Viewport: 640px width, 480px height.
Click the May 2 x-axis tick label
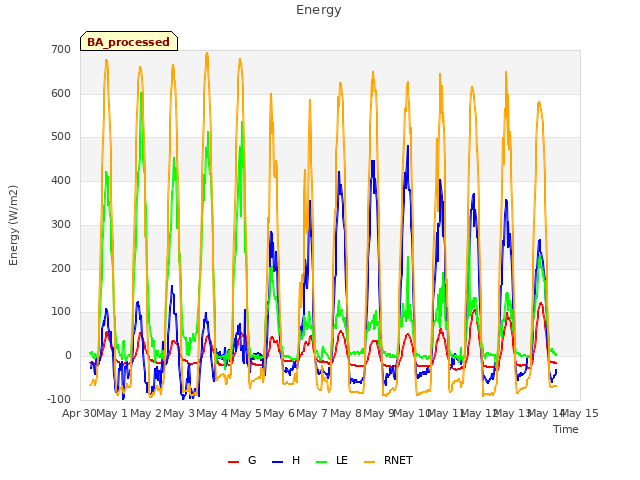pyautogui.click(x=146, y=413)
